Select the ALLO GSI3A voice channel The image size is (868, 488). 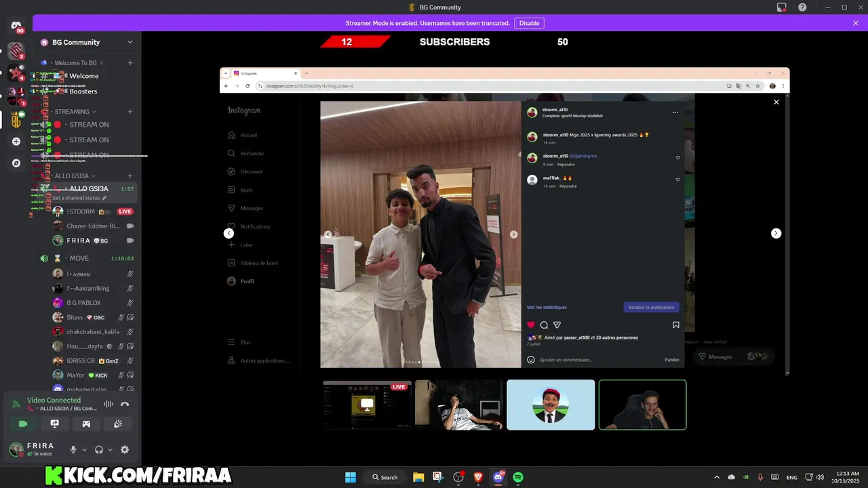coord(87,189)
